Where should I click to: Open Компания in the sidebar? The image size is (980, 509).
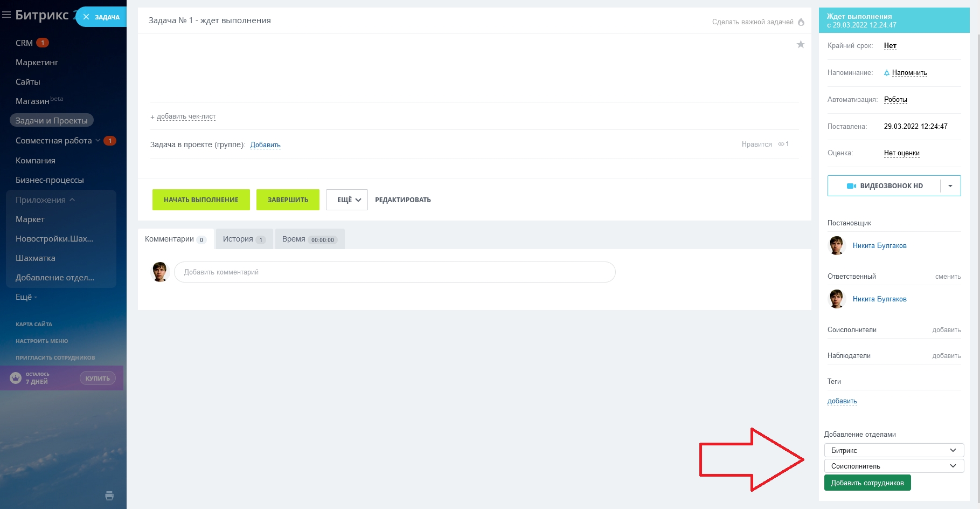pyautogui.click(x=36, y=160)
